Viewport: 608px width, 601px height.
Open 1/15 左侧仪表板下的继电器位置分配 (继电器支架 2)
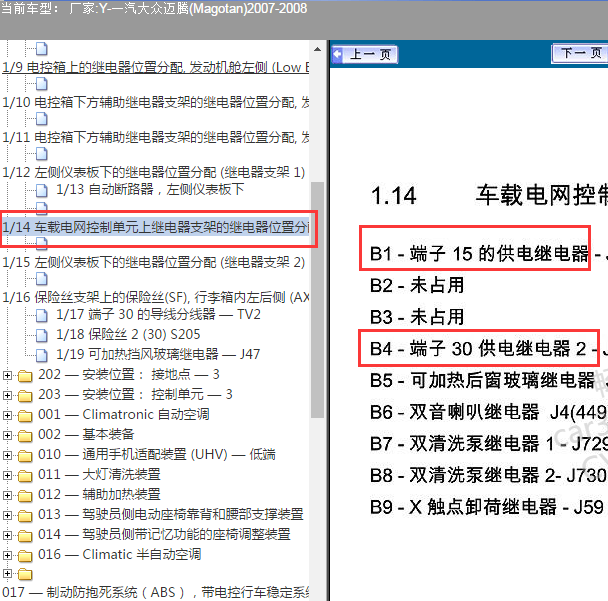(x=154, y=263)
